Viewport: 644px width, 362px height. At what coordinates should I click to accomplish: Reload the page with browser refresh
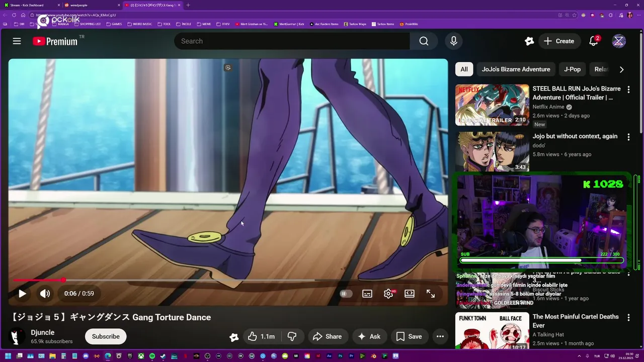14,15
